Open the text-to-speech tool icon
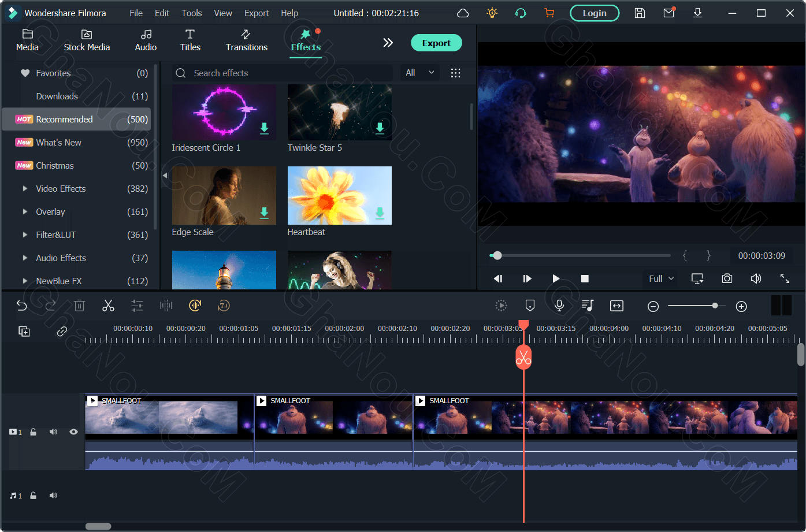 [x=224, y=306]
